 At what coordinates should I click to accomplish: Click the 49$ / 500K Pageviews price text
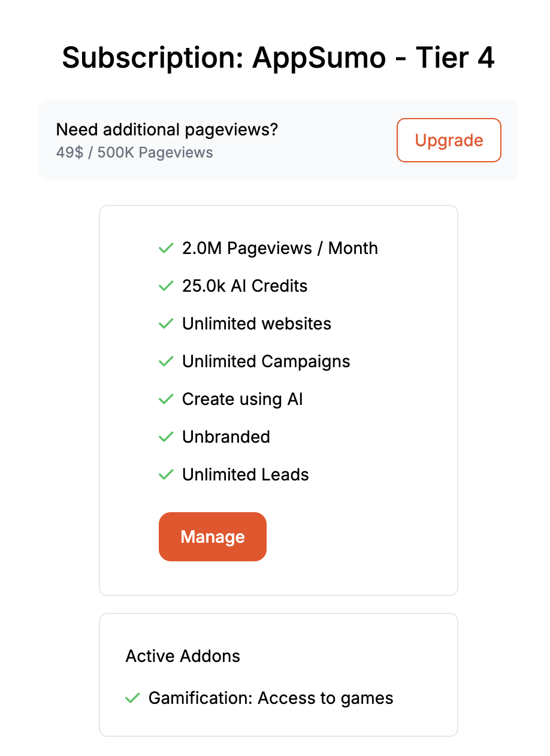coord(135,153)
